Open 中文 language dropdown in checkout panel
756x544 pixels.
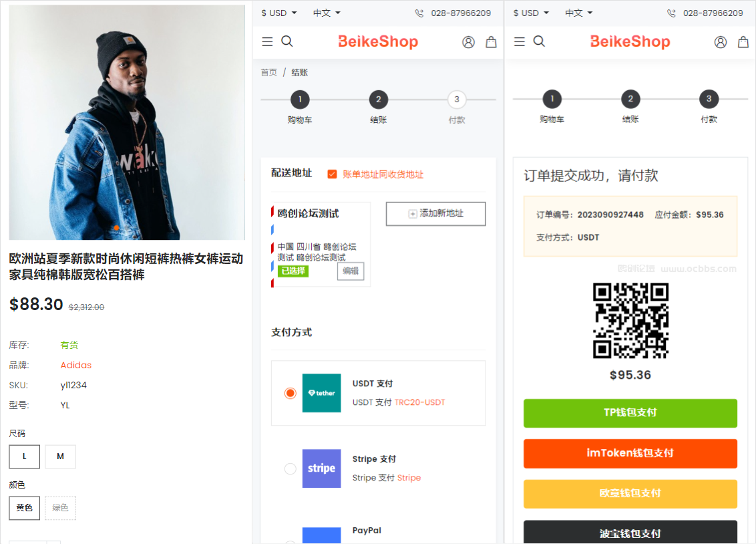click(x=327, y=13)
